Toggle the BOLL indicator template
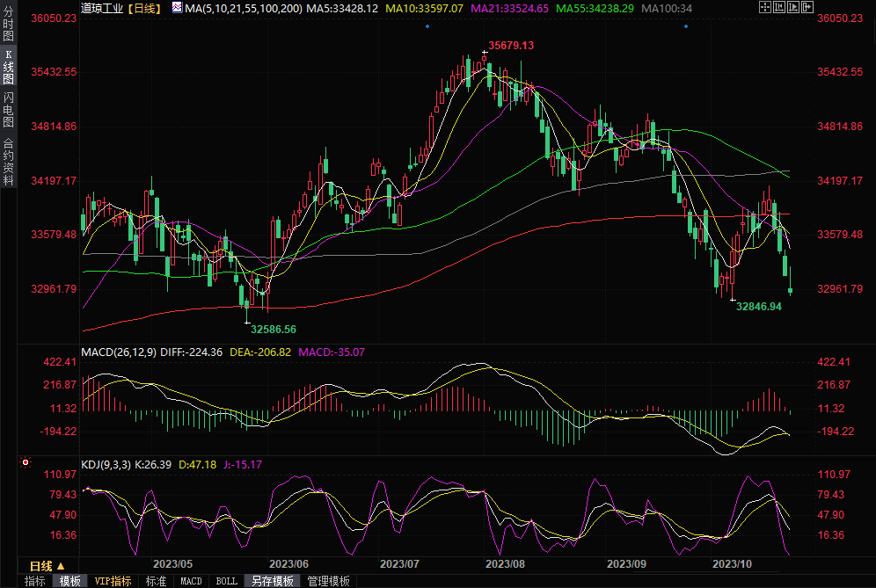876x588 pixels. click(x=226, y=581)
